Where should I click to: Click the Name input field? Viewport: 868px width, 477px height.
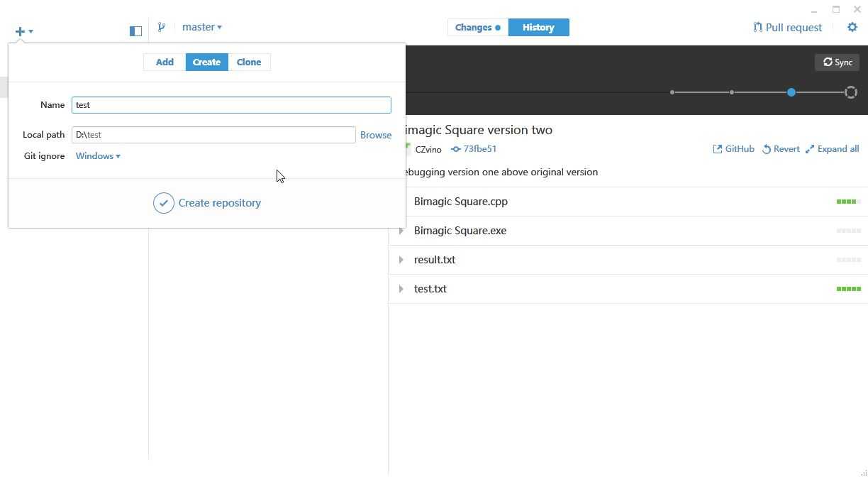pos(231,105)
